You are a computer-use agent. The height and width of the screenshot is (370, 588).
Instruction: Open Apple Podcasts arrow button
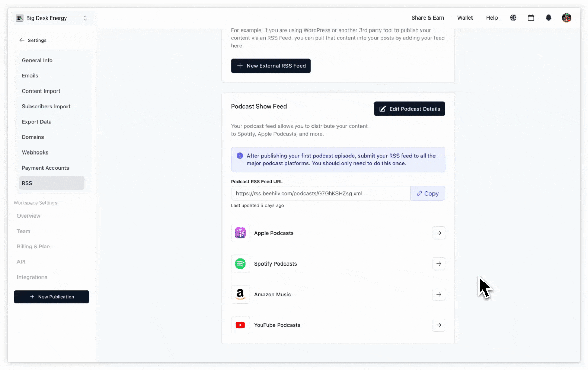pos(439,233)
